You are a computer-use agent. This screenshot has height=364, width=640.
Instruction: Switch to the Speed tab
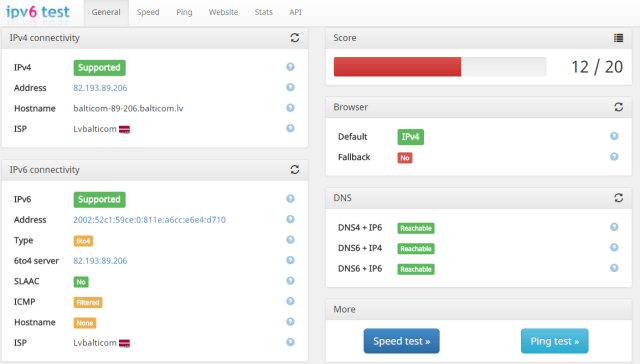pyautogui.click(x=148, y=12)
